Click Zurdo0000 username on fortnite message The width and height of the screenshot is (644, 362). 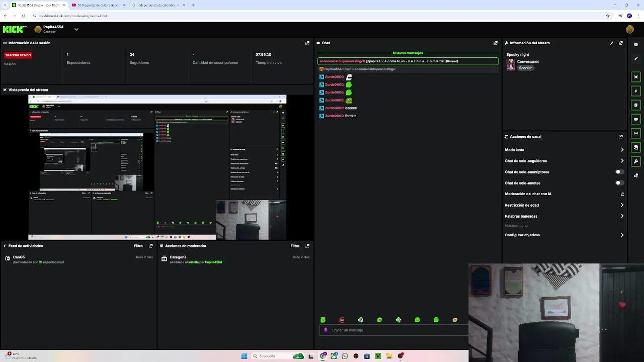[334, 116]
